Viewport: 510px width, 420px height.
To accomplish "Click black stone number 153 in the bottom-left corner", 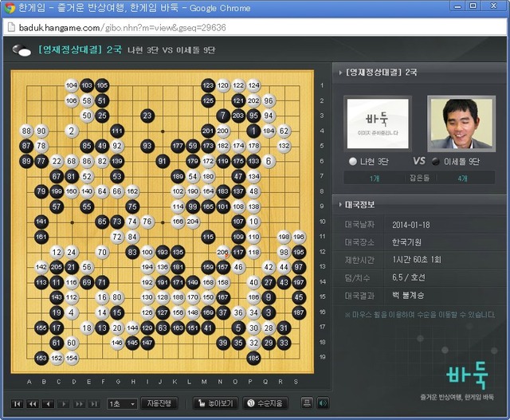I will (x=41, y=358).
